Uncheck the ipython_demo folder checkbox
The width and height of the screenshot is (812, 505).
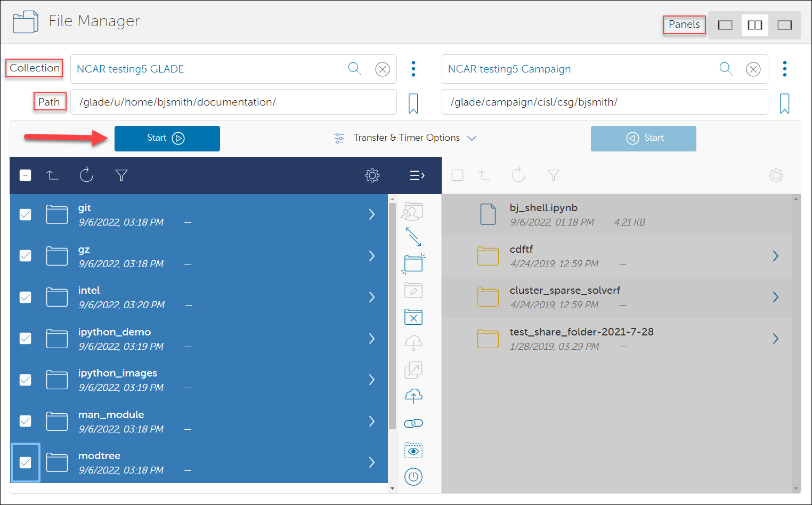[x=26, y=339]
